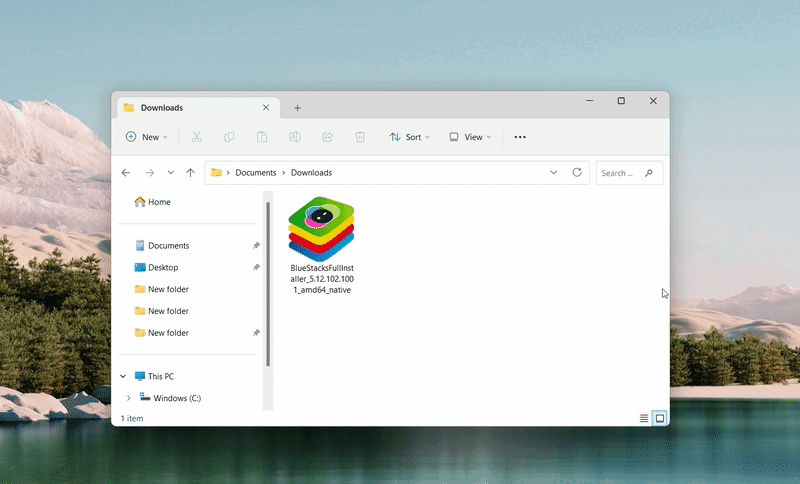This screenshot has height=484, width=800.
Task: Click the pin icon beside last New folder
Action: coord(256,333)
